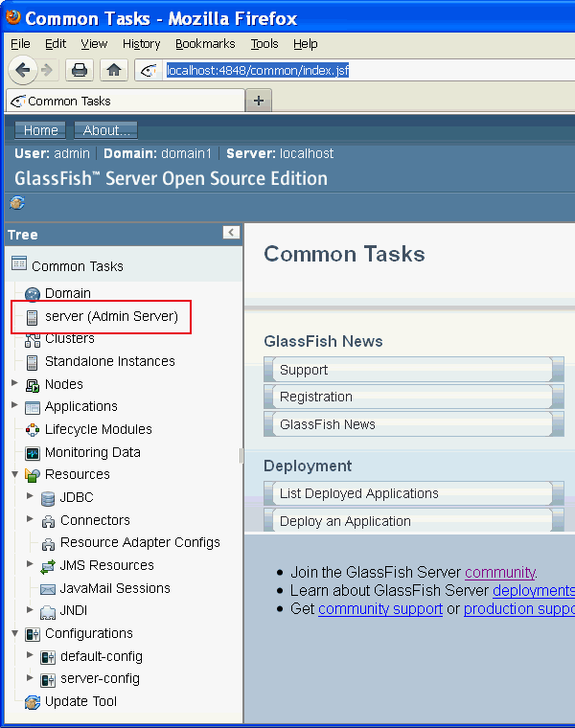Go to Firefox home page icon

coord(113,70)
